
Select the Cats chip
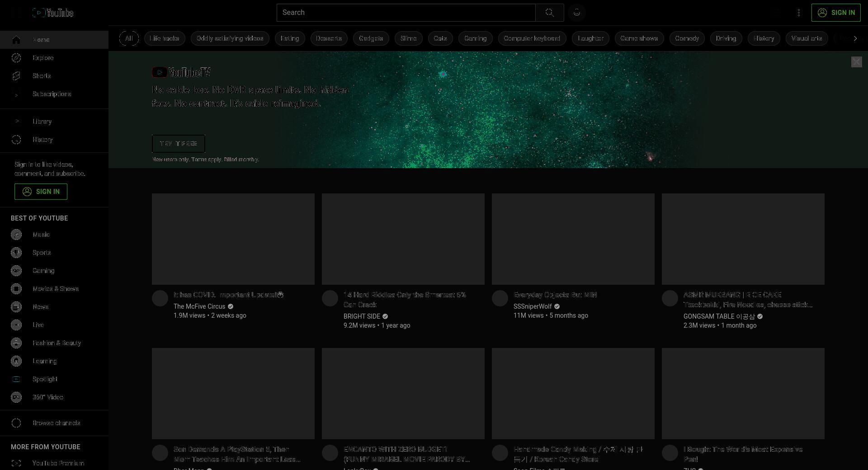(440, 38)
